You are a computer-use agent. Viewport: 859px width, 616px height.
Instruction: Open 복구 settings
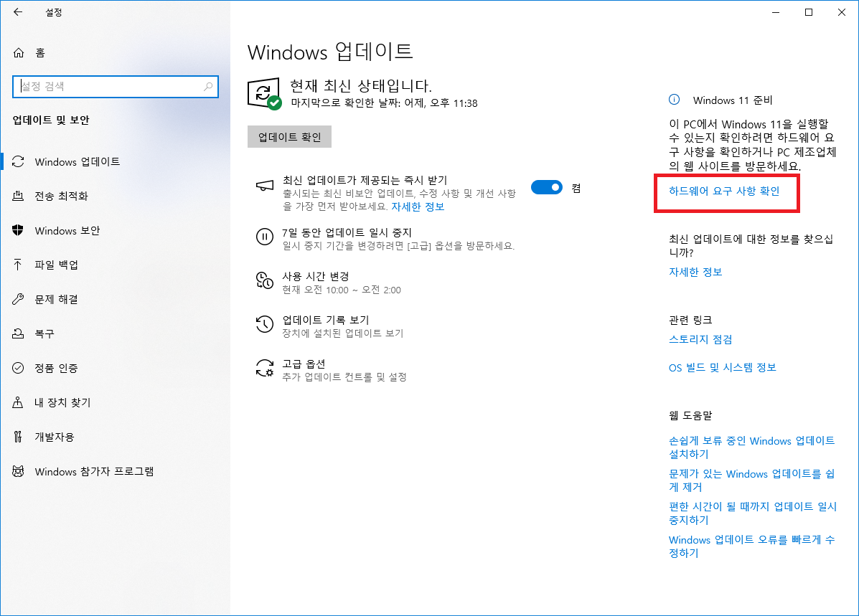pyautogui.click(x=44, y=333)
